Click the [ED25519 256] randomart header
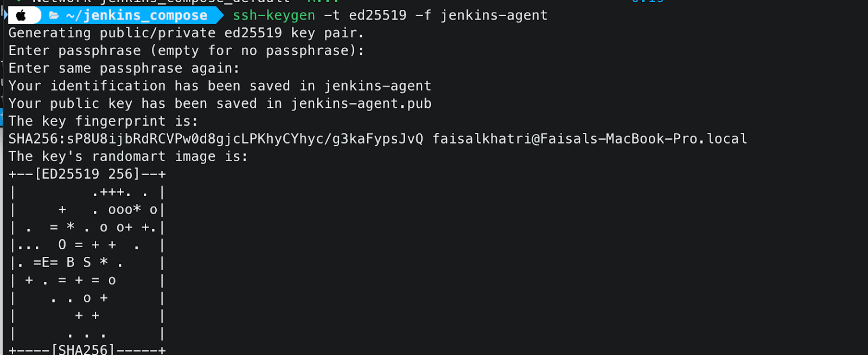868x355 pixels. 87,174
